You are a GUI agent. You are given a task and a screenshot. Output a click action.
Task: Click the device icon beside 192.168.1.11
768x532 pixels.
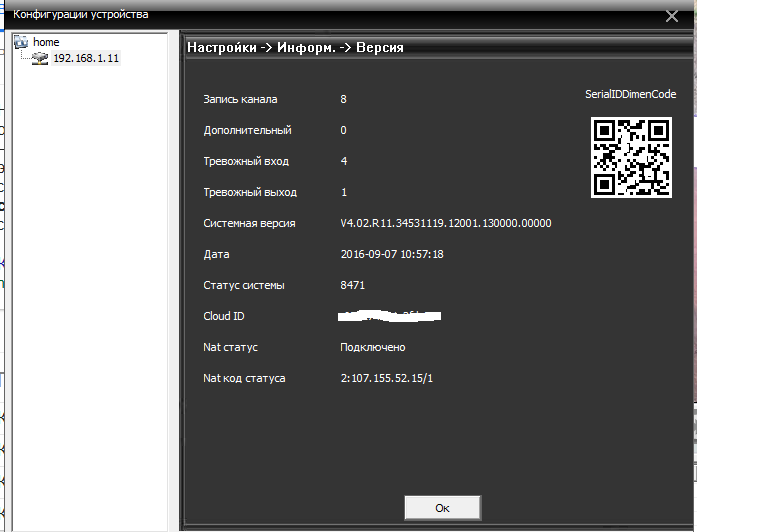(x=40, y=59)
